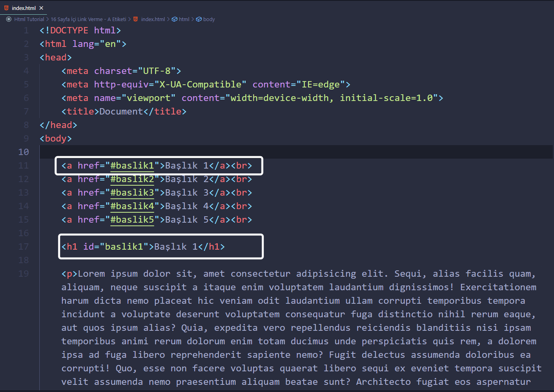Open the Html Tutorial breadcrumb folder
554x392 pixels.
point(29,19)
